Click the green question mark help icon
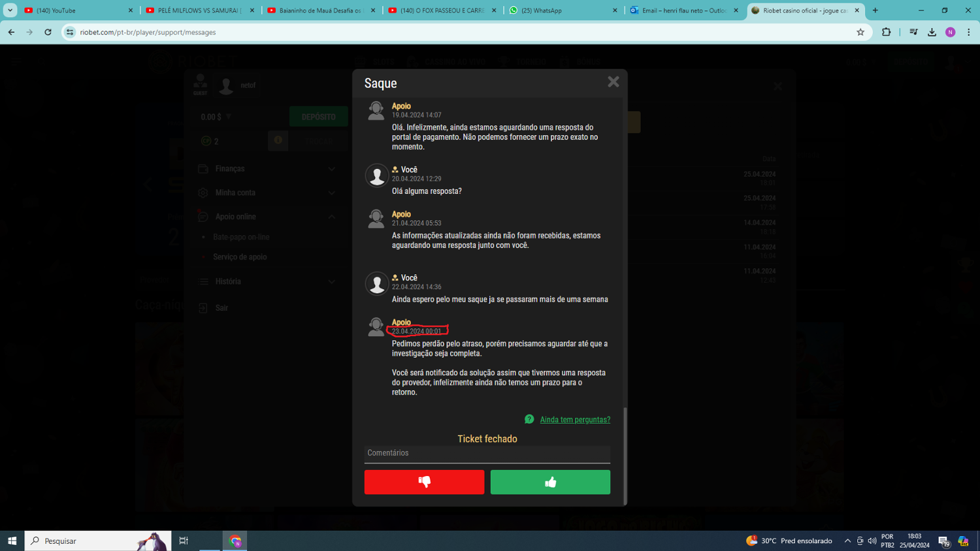Screen dimensions: 980x551 529,419
